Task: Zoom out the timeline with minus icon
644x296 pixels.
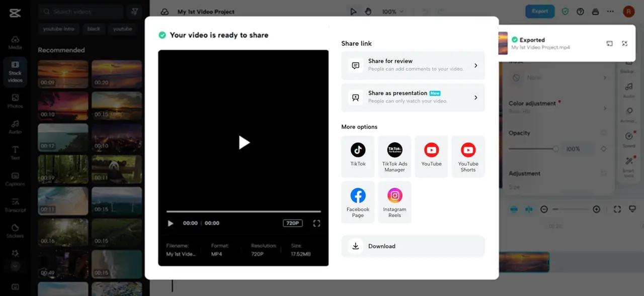Action: point(544,209)
